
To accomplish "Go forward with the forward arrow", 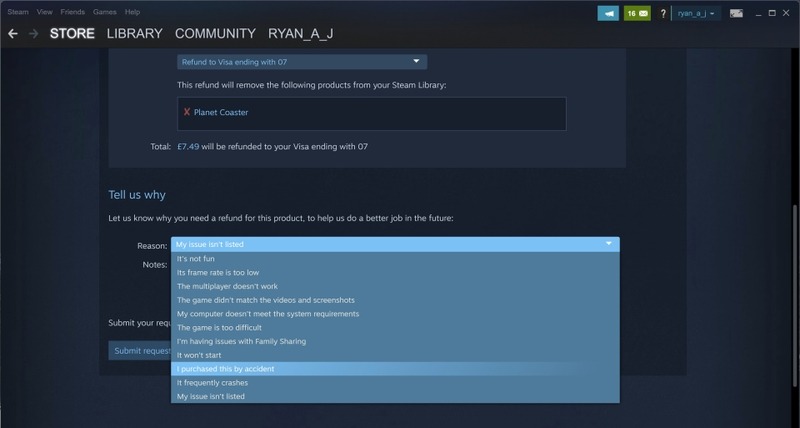I will pyautogui.click(x=34, y=34).
